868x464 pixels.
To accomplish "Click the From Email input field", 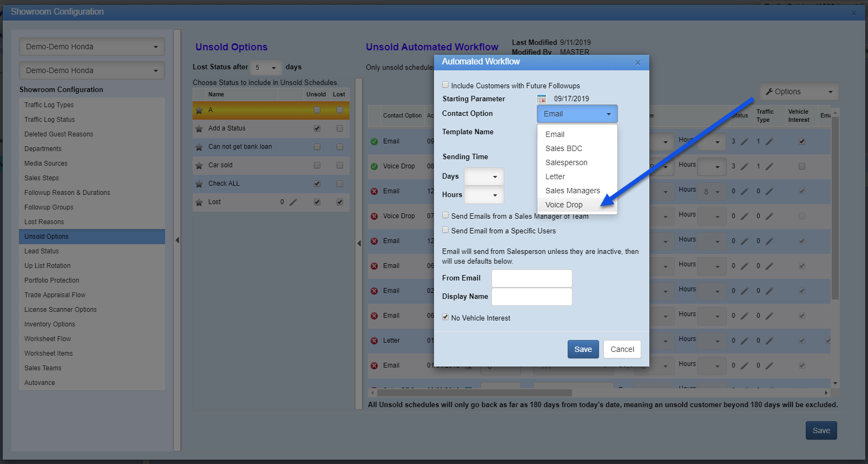I will 531,278.
